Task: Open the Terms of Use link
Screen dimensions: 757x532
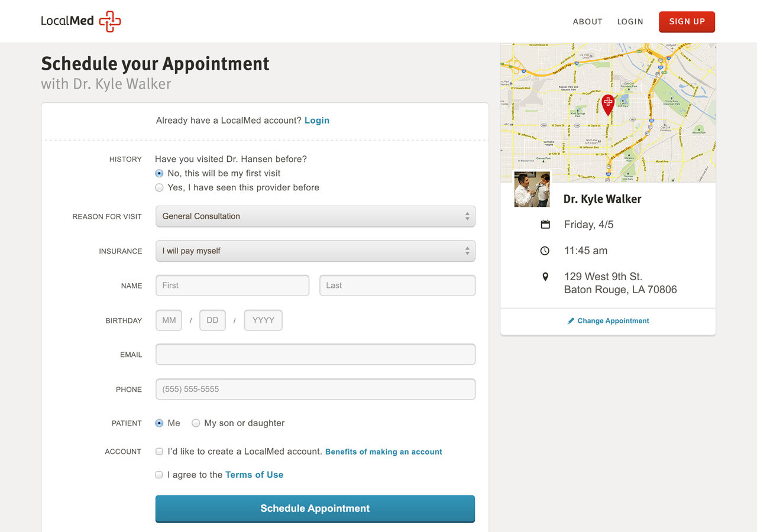Action: tap(254, 475)
